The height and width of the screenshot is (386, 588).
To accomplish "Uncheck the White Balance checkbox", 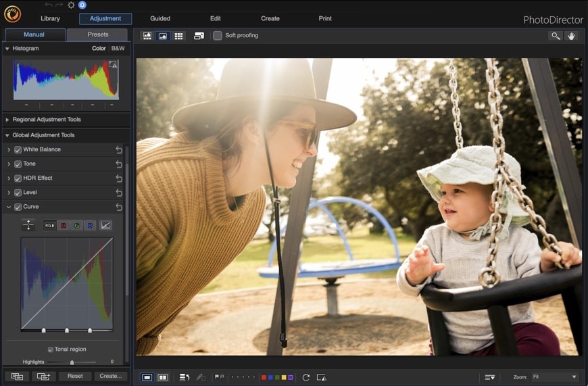I will tap(18, 149).
